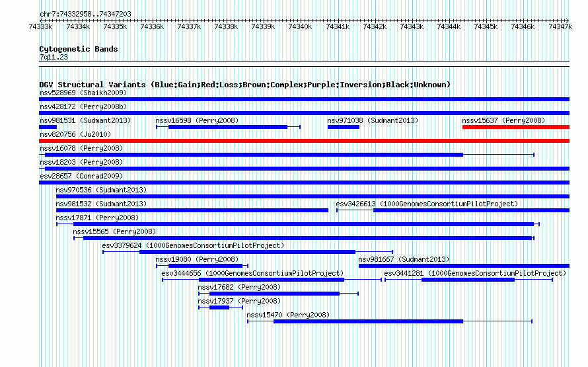Click nsv820756 (Ju2010) variant label
The image size is (588, 367).
pos(75,134)
